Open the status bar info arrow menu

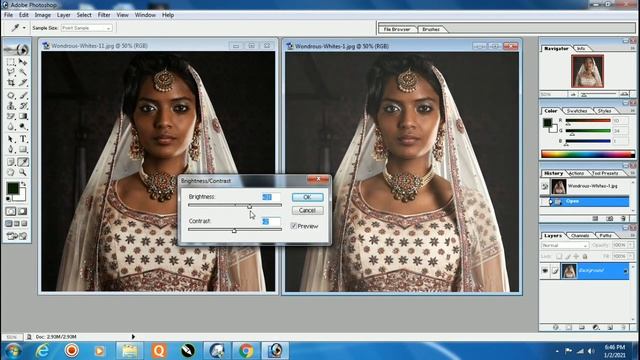point(133,337)
